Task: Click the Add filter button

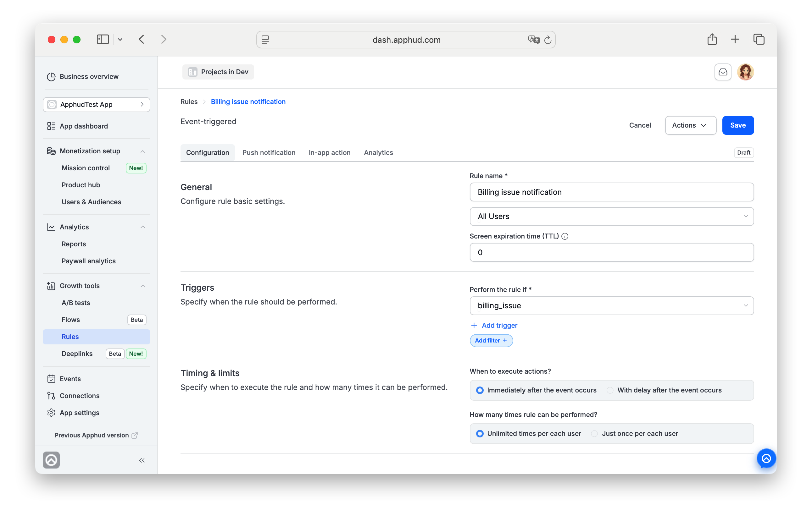Action: pyautogui.click(x=491, y=341)
